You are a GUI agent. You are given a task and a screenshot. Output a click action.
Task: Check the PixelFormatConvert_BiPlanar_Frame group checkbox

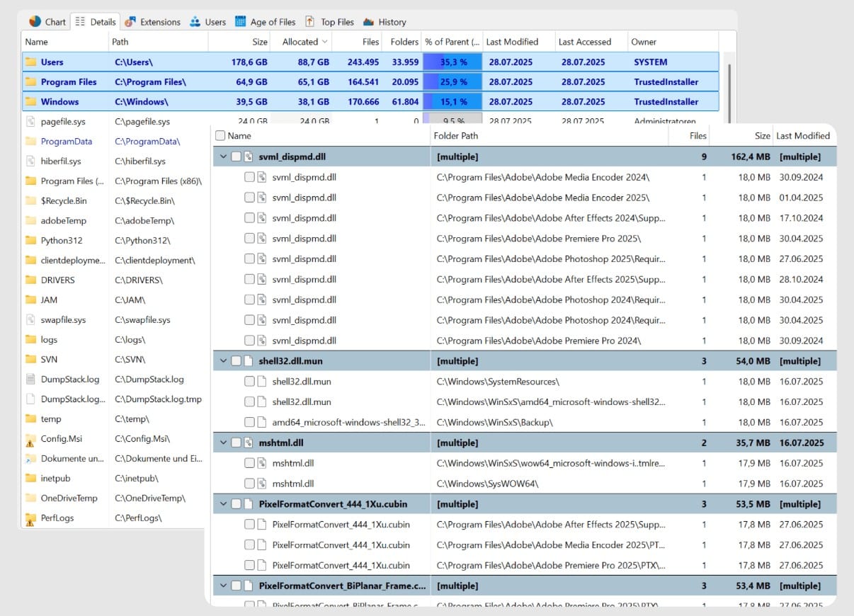(x=236, y=586)
